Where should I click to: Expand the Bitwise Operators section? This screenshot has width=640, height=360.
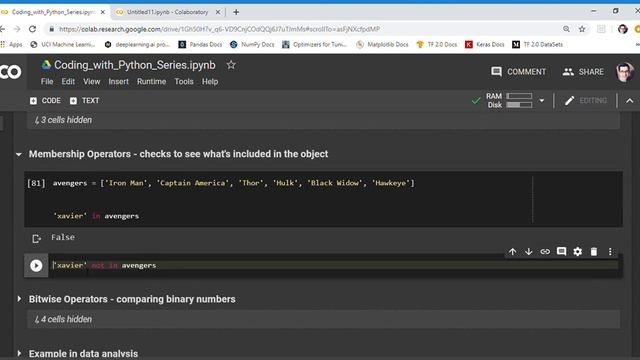[19, 299]
